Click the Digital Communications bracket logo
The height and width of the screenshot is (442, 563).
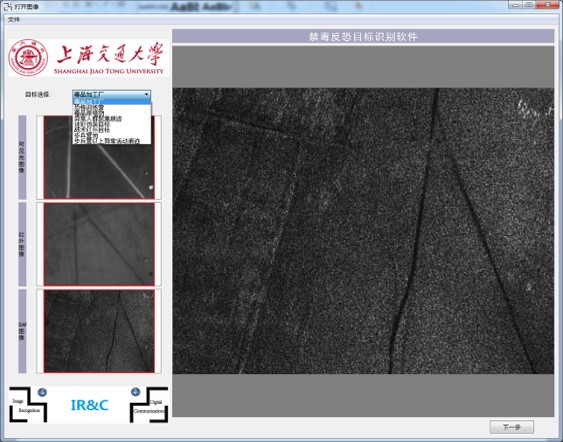click(x=149, y=405)
